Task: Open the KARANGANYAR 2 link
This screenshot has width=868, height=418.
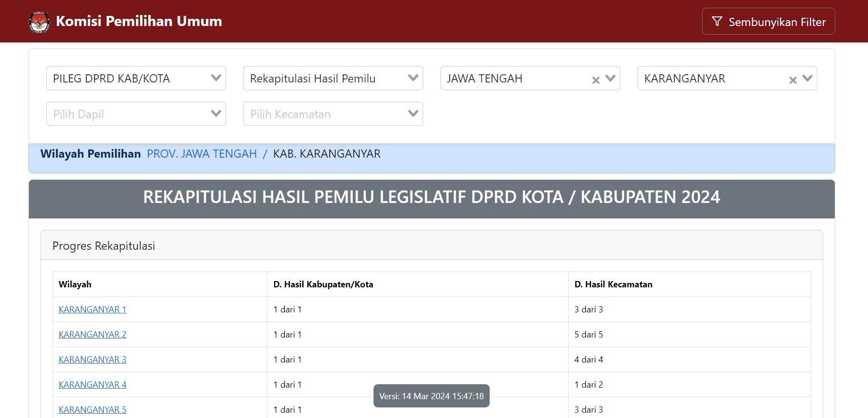Action: (x=93, y=335)
